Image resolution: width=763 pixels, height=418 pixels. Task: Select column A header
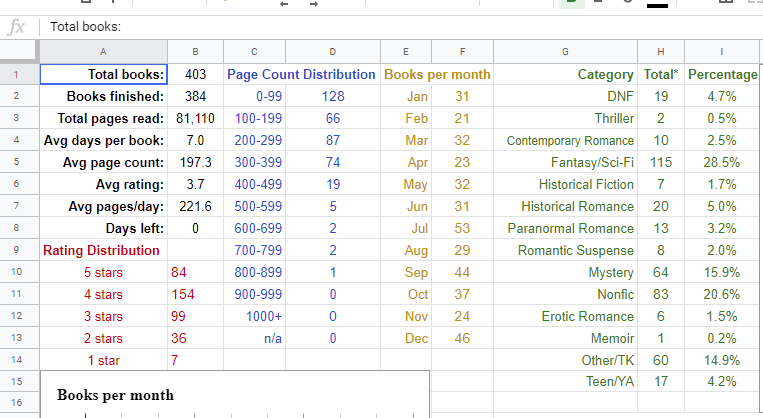click(103, 52)
